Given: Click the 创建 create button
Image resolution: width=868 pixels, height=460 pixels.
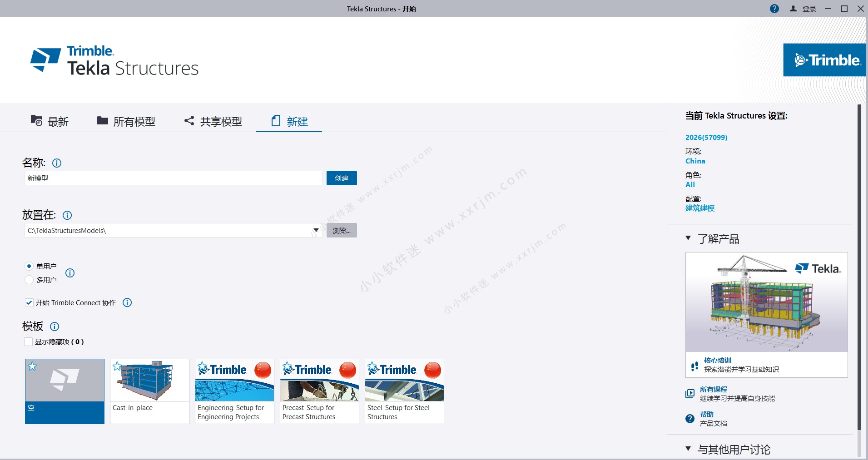Looking at the screenshot, I should 342,178.
